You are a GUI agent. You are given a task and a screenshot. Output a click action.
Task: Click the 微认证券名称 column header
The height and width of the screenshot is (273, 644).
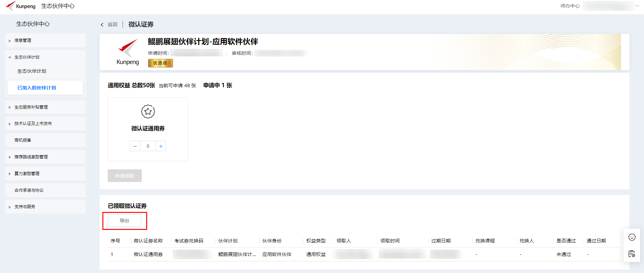point(148,241)
